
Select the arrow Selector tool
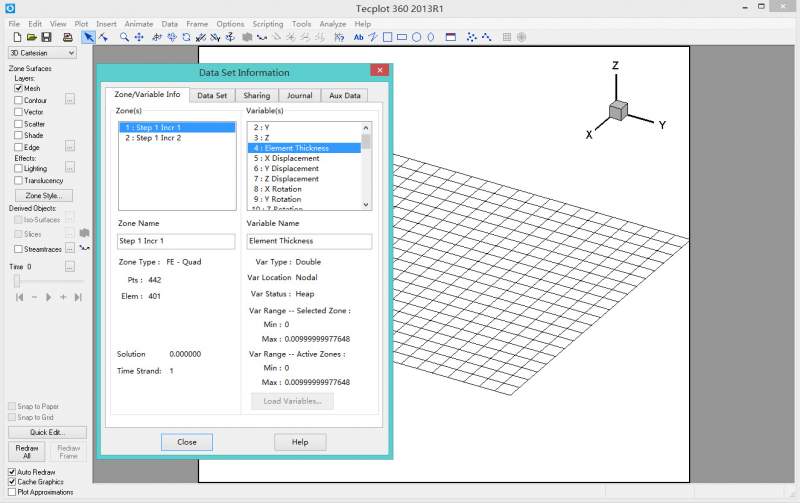point(88,37)
